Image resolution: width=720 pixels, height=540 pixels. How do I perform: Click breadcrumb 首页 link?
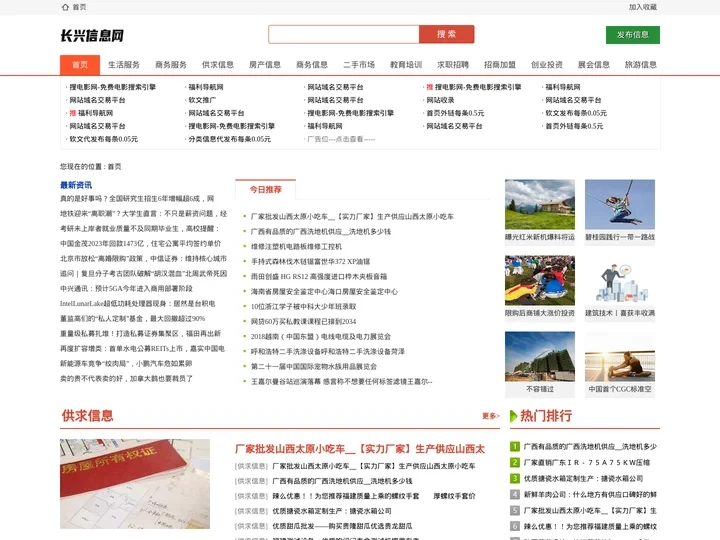click(114, 167)
